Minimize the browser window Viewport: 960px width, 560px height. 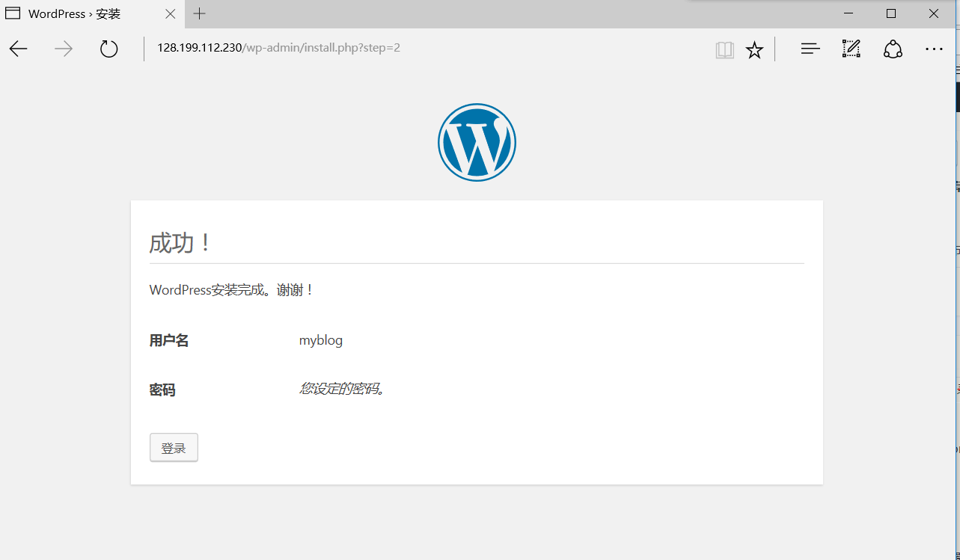(x=849, y=13)
